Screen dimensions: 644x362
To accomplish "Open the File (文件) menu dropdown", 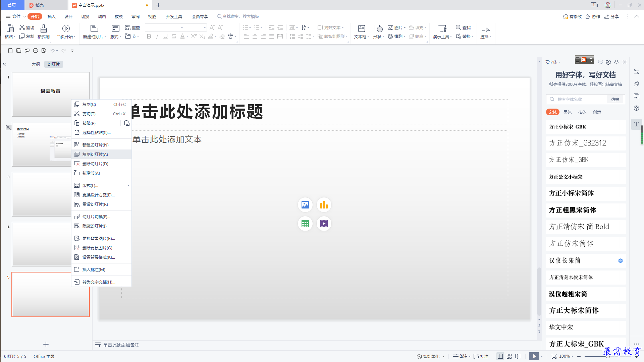I will tap(16, 16).
